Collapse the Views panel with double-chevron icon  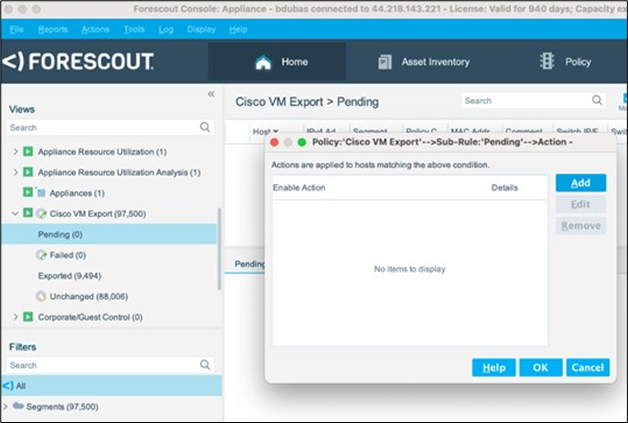[x=211, y=94]
